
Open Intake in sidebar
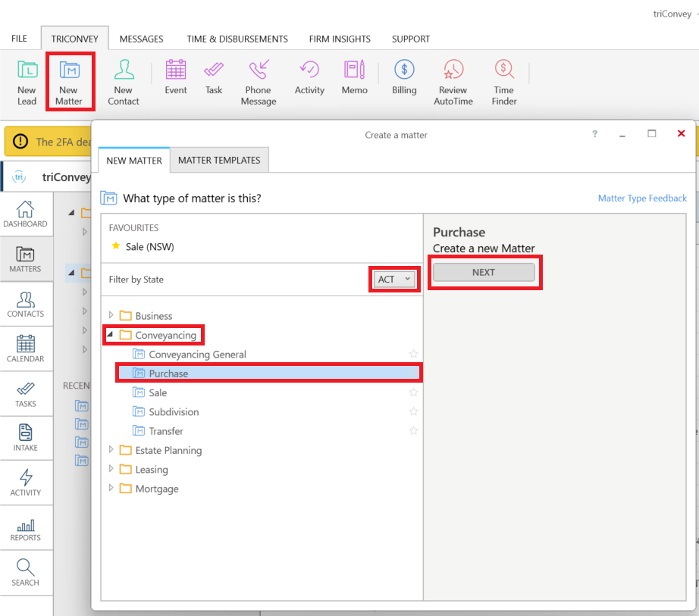coord(26,438)
